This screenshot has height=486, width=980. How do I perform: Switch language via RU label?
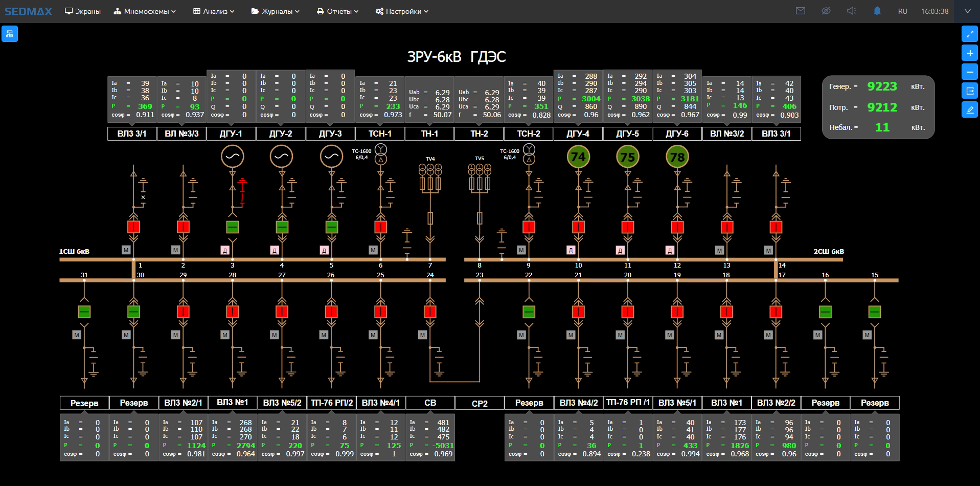click(x=902, y=11)
